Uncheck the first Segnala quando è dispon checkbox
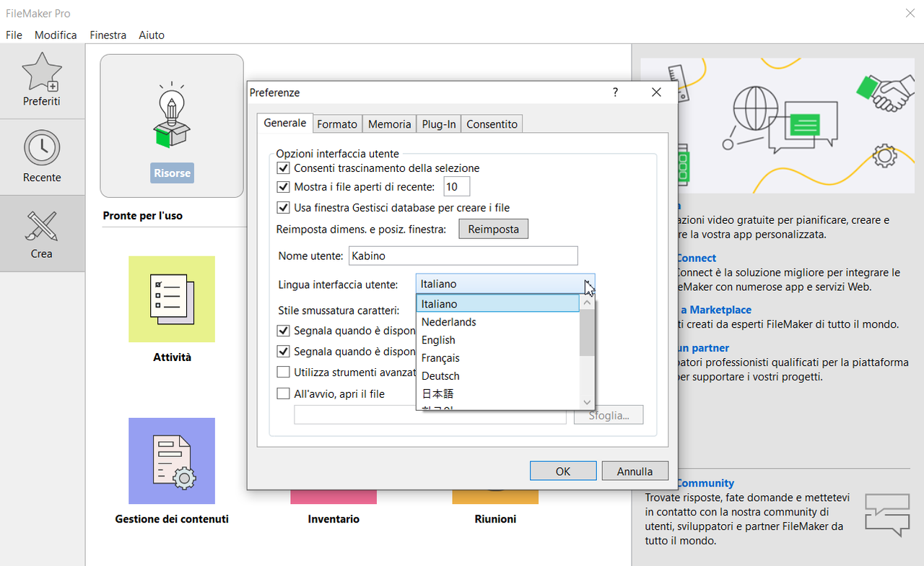 (x=284, y=331)
